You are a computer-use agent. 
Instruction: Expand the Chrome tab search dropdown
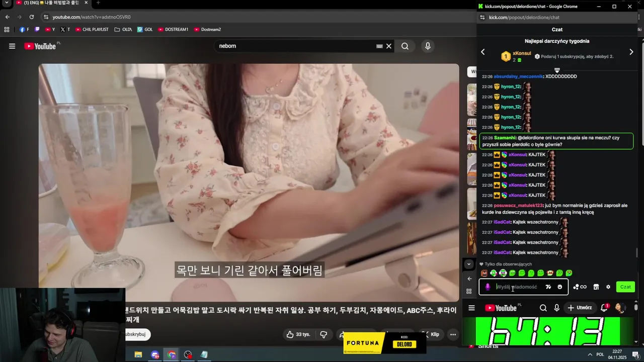(x=7, y=3)
